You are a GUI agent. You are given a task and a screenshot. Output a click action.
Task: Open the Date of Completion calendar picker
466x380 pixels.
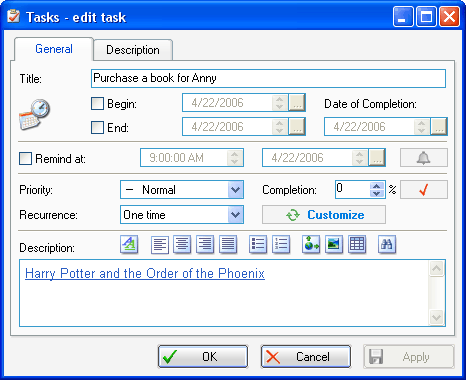click(x=439, y=127)
